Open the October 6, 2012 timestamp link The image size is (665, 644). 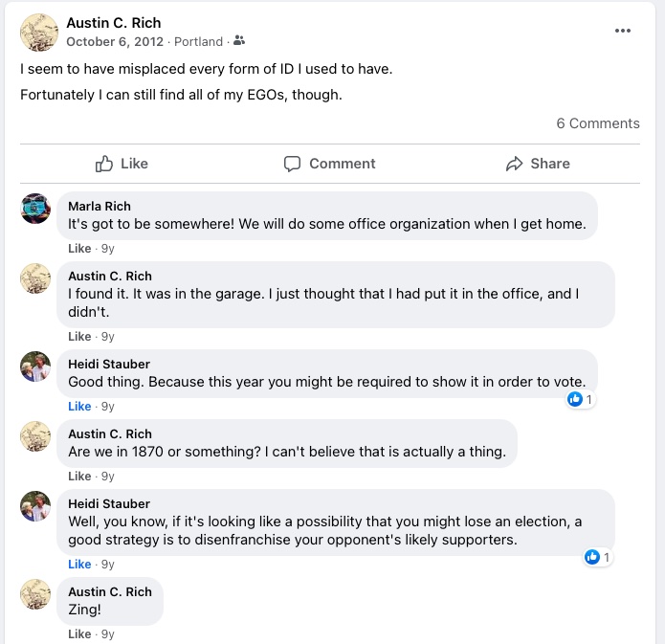tap(115, 42)
